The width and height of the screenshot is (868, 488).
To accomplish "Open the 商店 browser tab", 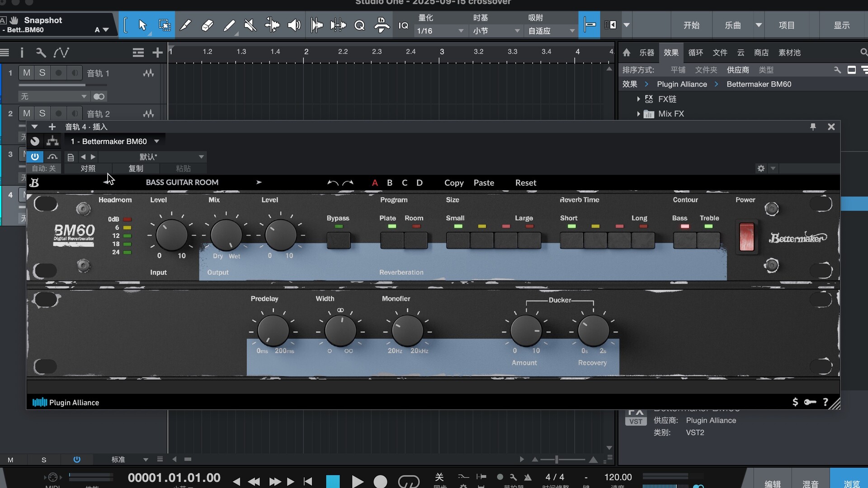I will point(761,52).
